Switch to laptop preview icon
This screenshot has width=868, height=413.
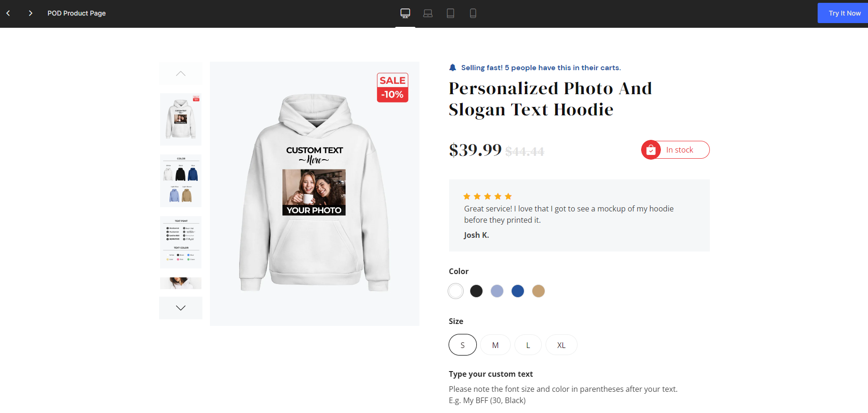point(428,13)
